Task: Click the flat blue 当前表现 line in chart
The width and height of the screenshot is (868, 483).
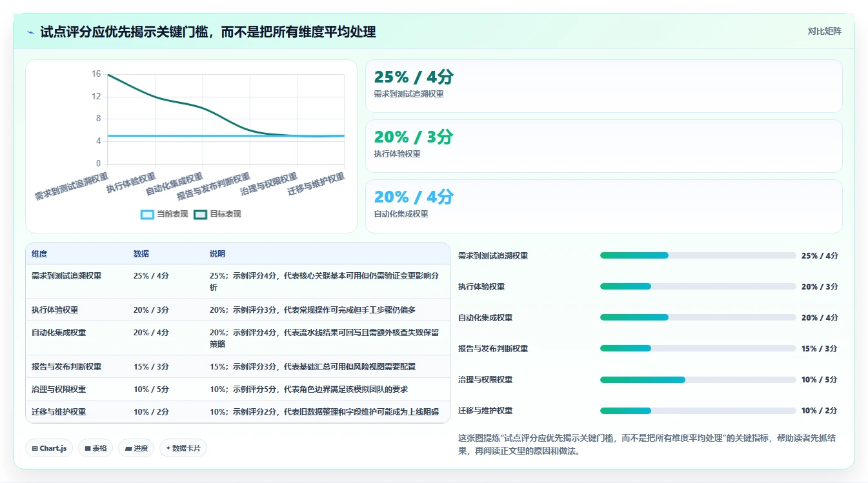Action: pyautogui.click(x=226, y=136)
